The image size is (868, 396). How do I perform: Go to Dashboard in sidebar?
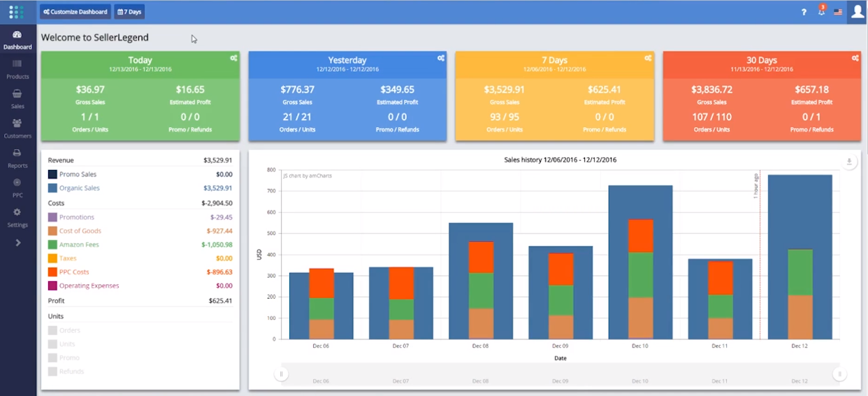click(17, 40)
